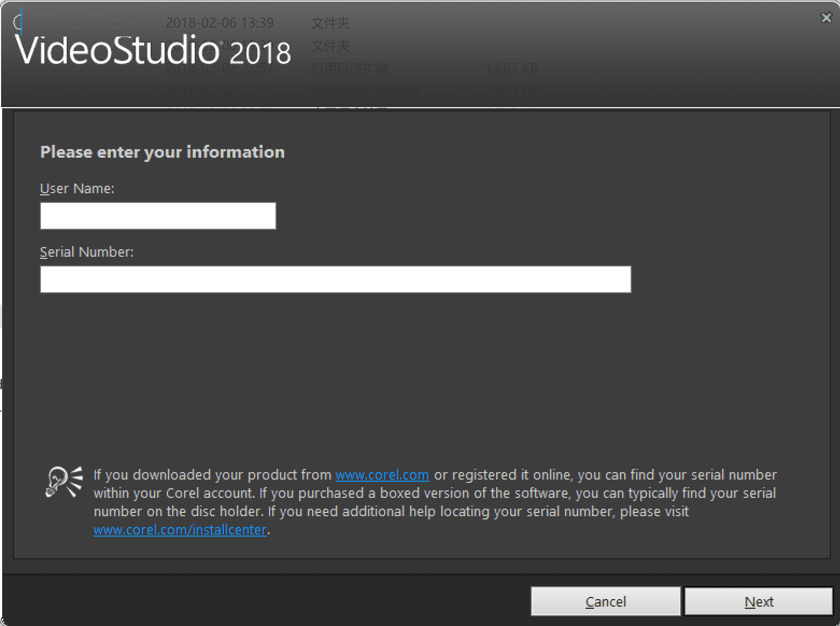Screen dimensions: 840x626
Task: Click the faded "2018-02-02 22:57" date beside Windows Installer
Action: (x=220, y=90)
